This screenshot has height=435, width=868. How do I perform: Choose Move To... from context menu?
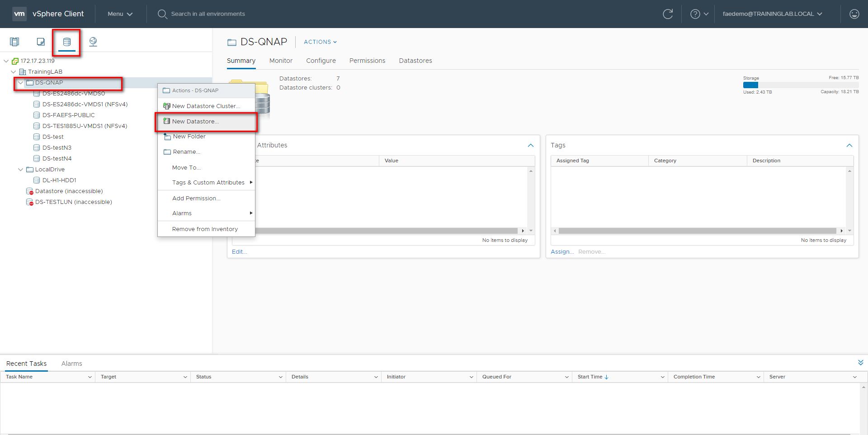[206, 168]
